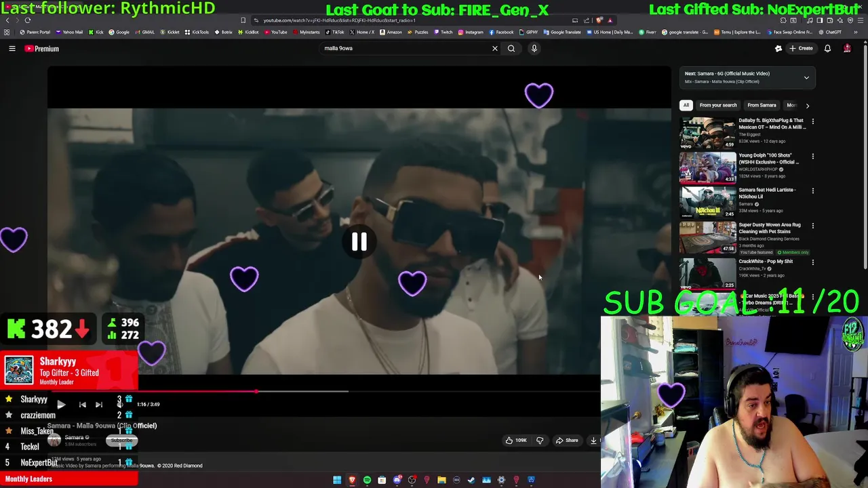Image resolution: width=868 pixels, height=488 pixels.
Task: Open options menu for Young Dolph video
Action: (813, 157)
